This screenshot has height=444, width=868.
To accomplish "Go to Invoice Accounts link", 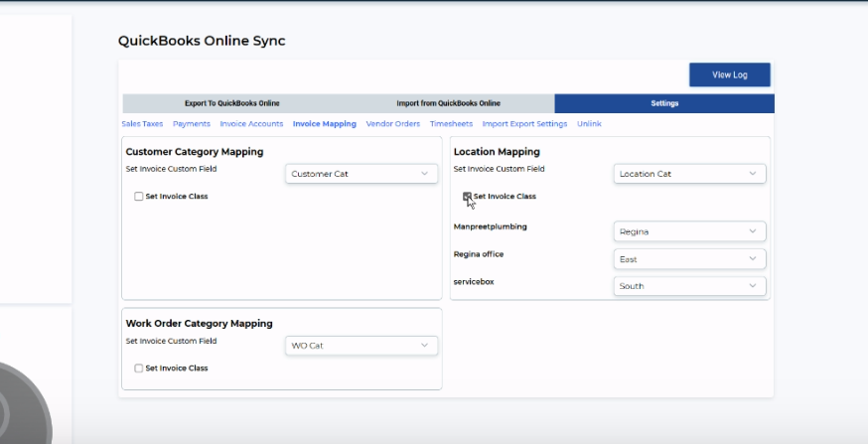I will pyautogui.click(x=251, y=124).
